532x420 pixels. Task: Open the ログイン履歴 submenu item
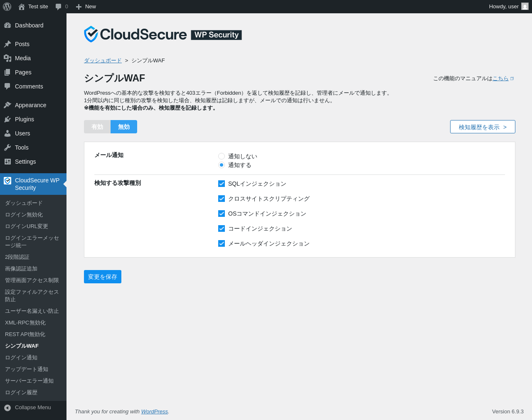point(21,393)
